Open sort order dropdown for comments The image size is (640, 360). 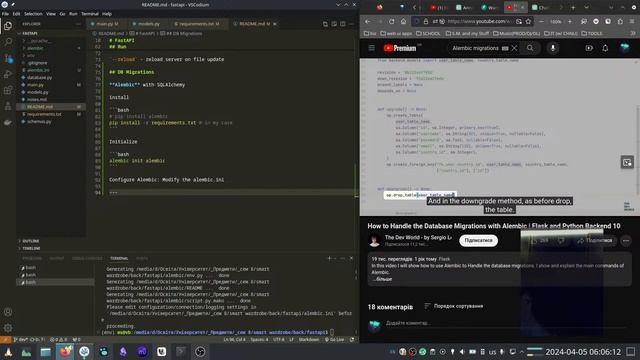click(453, 306)
